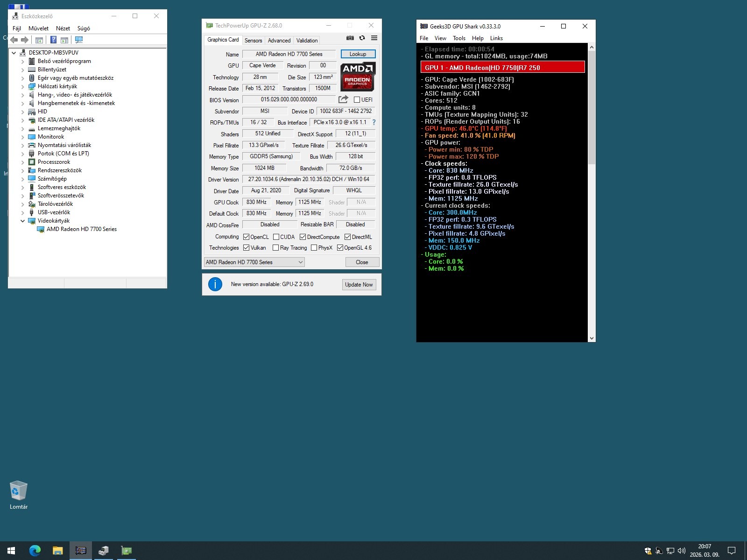Viewport: 747px width, 560px height.
Task: Open the notification center icon
Action: click(x=732, y=551)
